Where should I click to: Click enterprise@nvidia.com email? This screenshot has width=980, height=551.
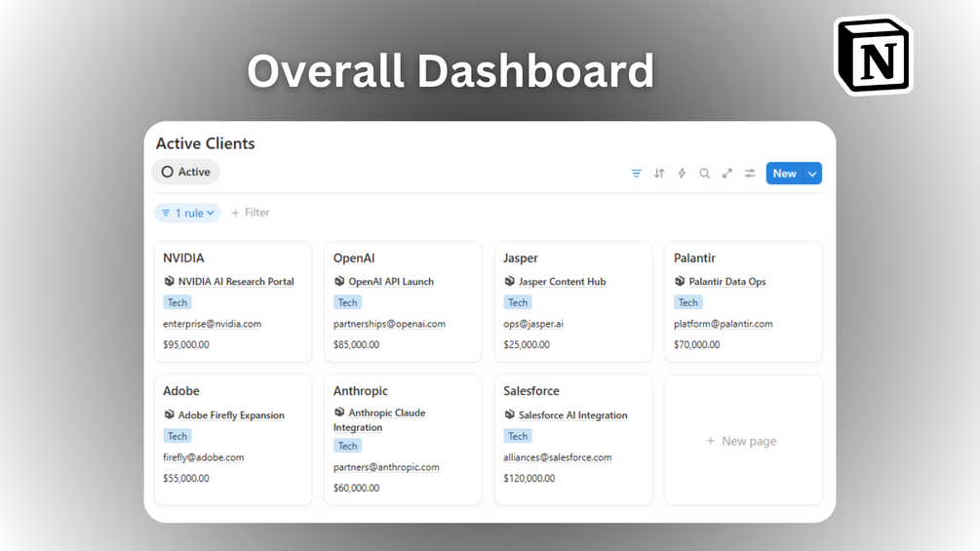(x=212, y=324)
